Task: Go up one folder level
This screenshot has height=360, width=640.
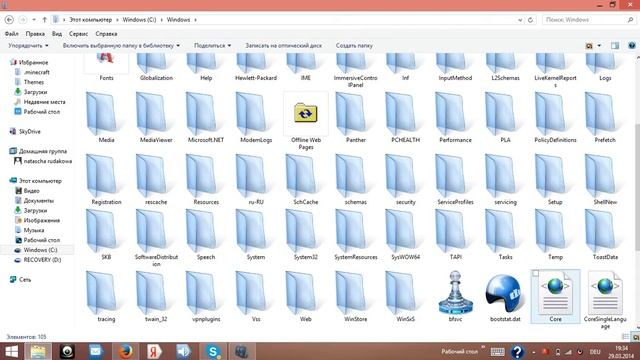Action: pyautogui.click(x=44, y=20)
